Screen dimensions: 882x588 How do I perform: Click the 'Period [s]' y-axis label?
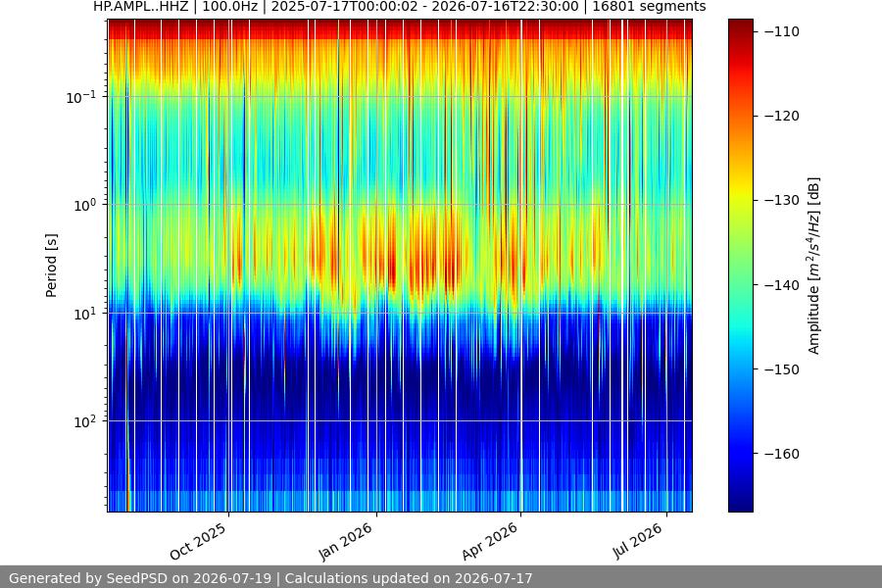coord(51,266)
